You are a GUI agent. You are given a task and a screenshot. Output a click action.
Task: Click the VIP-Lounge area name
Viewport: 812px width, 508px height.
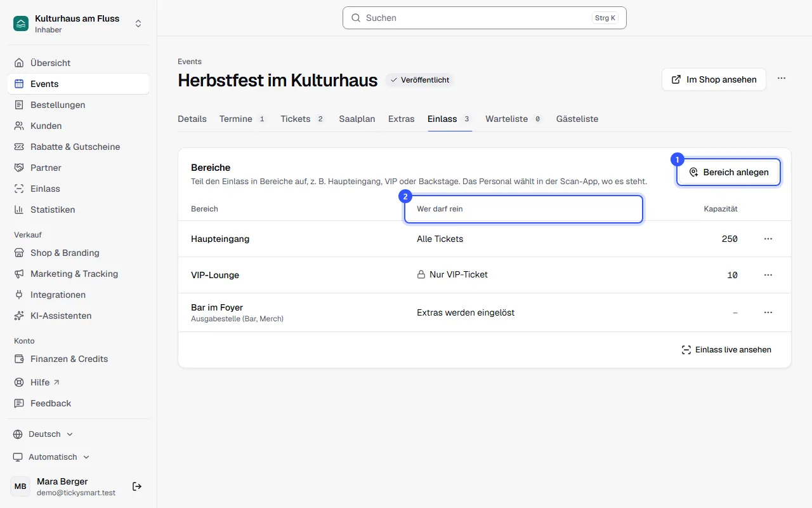click(x=215, y=275)
